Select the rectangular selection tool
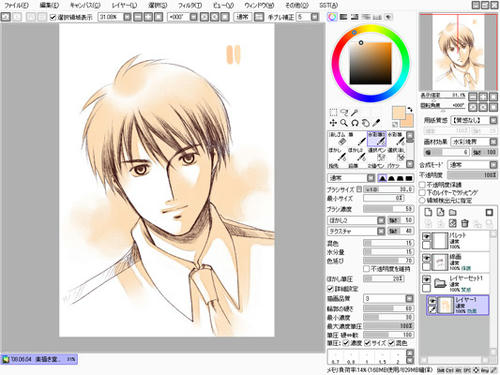Viewport: 500px width, 375px height. pos(333,113)
